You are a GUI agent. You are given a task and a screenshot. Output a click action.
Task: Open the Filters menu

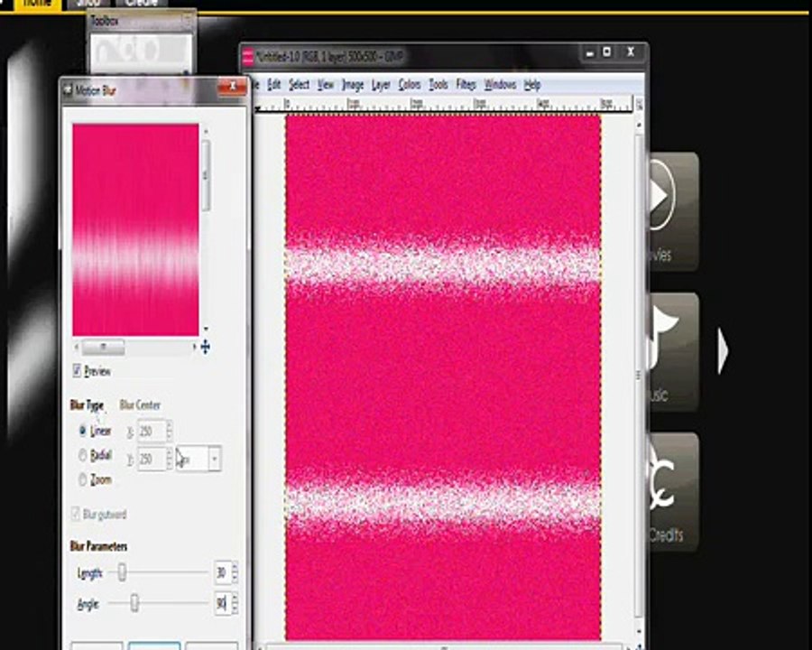(466, 85)
